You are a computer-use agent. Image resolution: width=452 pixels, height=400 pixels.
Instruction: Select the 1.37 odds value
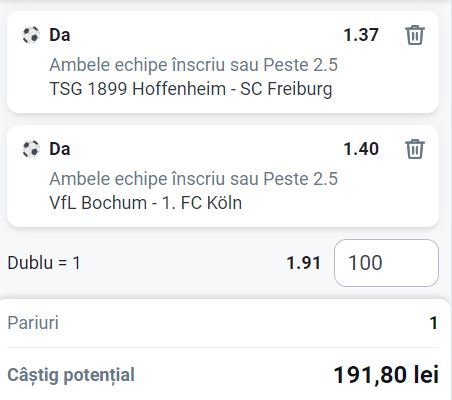coord(361,35)
